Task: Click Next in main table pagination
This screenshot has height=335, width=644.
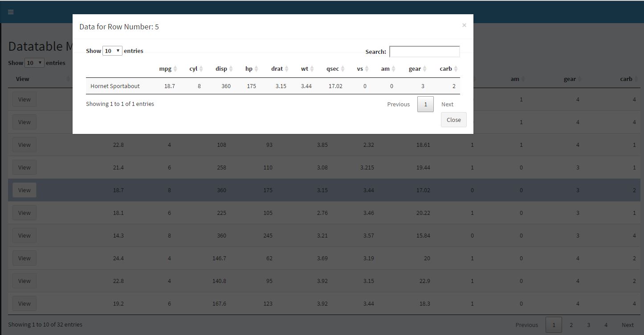Action: [x=628, y=325]
